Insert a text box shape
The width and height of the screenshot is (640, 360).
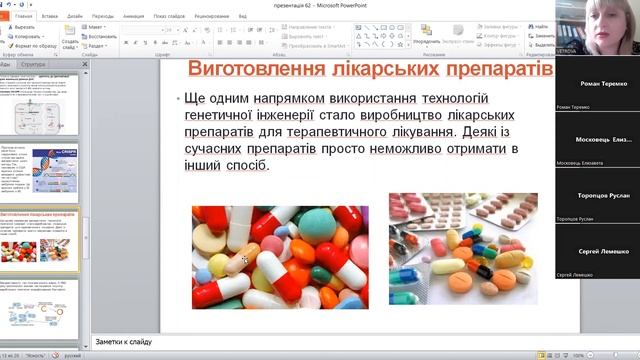point(358,28)
